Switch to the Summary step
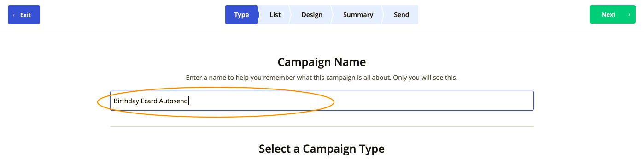Viewport: 644px width, 167px height. (x=358, y=15)
